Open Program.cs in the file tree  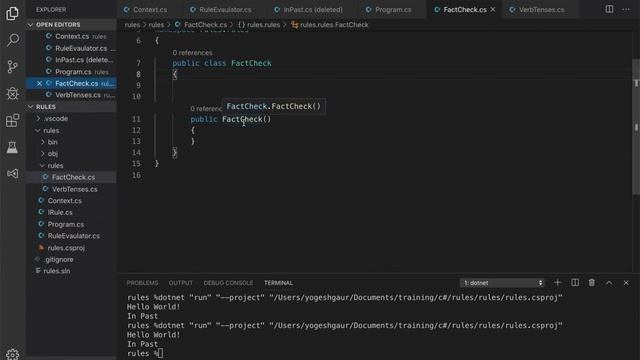coord(71,224)
